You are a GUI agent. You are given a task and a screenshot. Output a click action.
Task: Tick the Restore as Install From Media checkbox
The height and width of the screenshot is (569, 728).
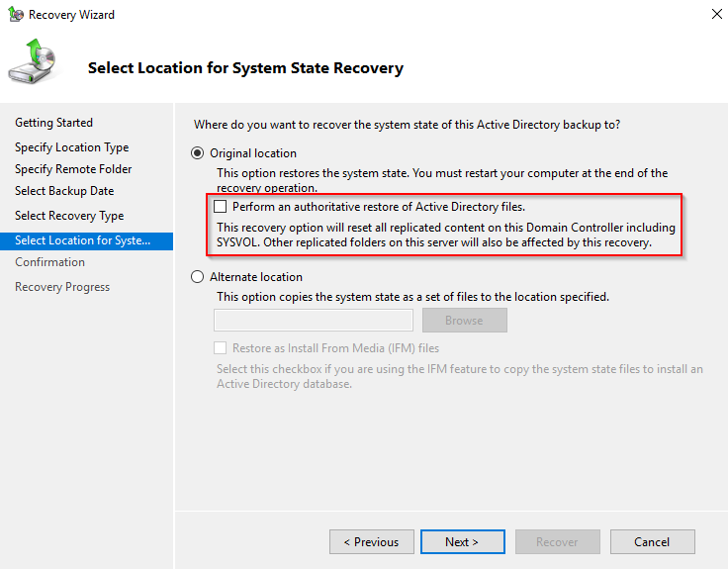(x=221, y=348)
